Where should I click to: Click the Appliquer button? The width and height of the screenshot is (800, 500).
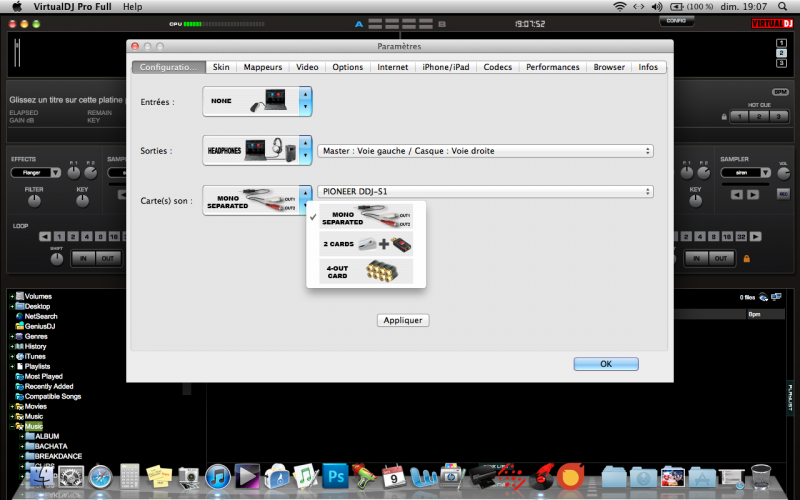[x=404, y=320]
